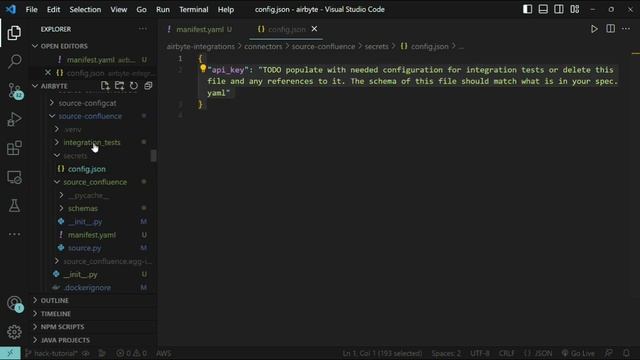Viewport: 640px width, 360px height.
Task: Open the Selection menu
Action: coord(85,9)
